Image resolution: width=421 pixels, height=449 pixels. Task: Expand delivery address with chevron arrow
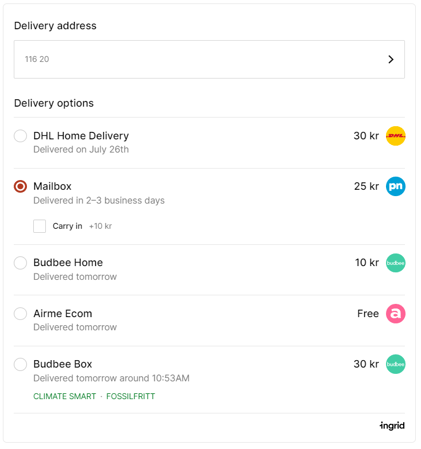(x=391, y=59)
